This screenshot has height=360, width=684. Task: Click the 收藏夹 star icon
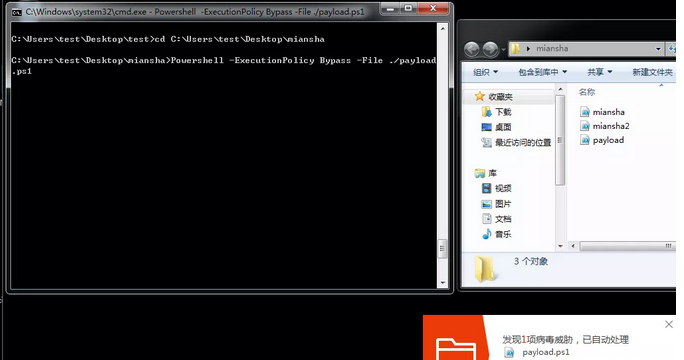tap(480, 96)
